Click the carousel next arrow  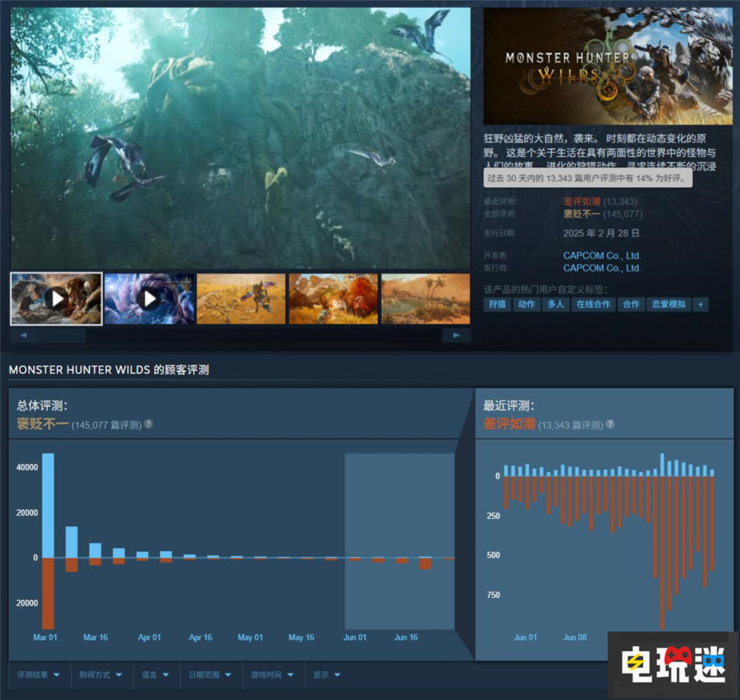pyautogui.click(x=457, y=334)
